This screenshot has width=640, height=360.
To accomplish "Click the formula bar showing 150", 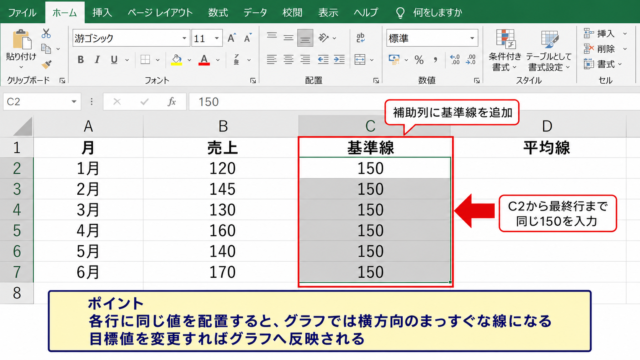I will 413,102.
